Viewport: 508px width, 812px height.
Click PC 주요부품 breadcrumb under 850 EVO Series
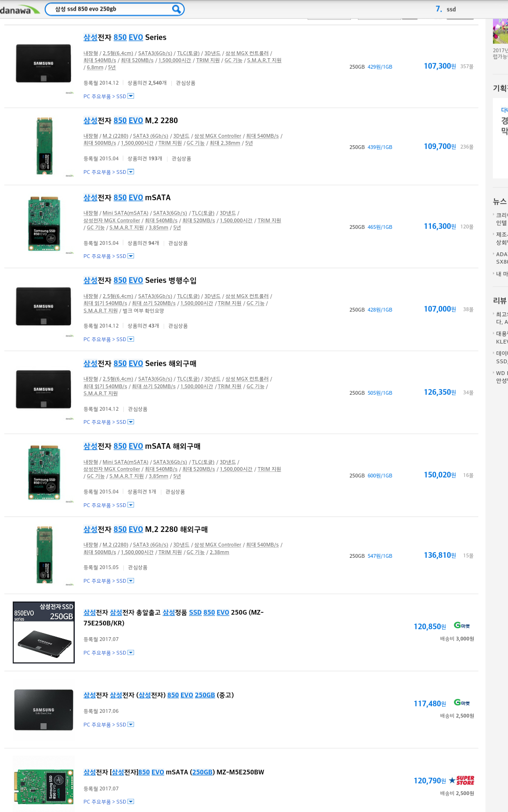pos(97,96)
